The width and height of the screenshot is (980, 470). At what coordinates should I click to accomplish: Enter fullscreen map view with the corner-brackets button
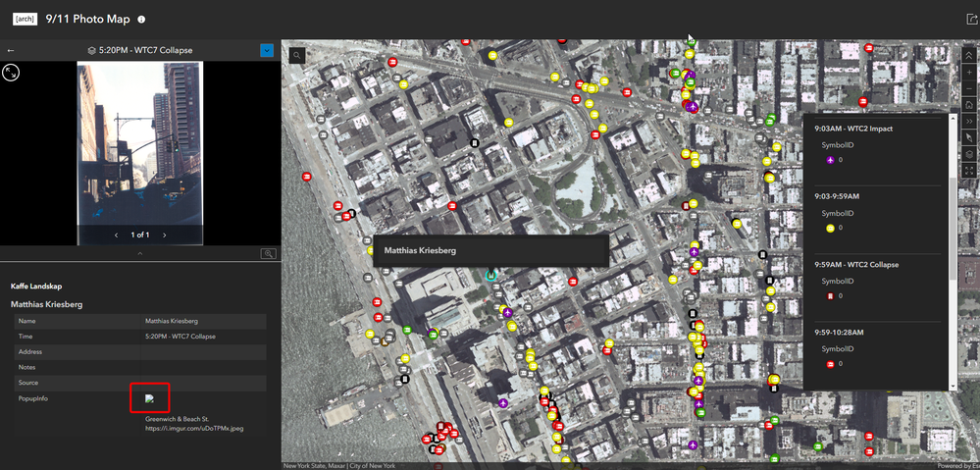click(x=969, y=170)
